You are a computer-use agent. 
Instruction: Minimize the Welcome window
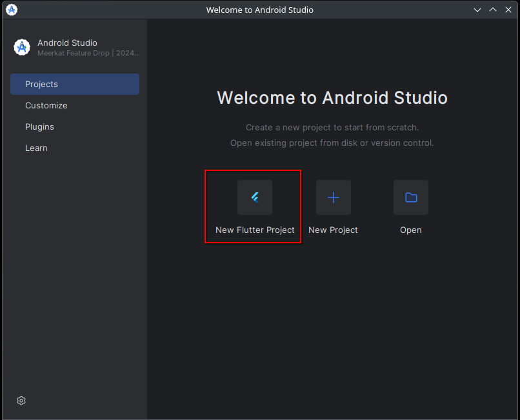(477, 10)
